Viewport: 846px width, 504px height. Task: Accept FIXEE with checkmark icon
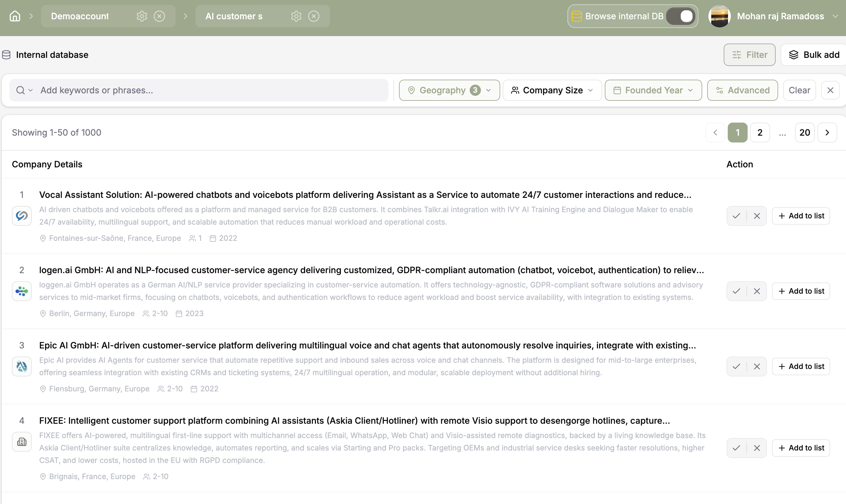pos(736,448)
